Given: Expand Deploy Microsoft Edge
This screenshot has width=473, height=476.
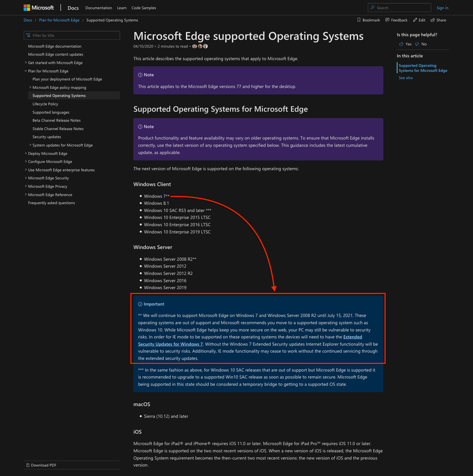Looking at the screenshot, I should [26, 153].
